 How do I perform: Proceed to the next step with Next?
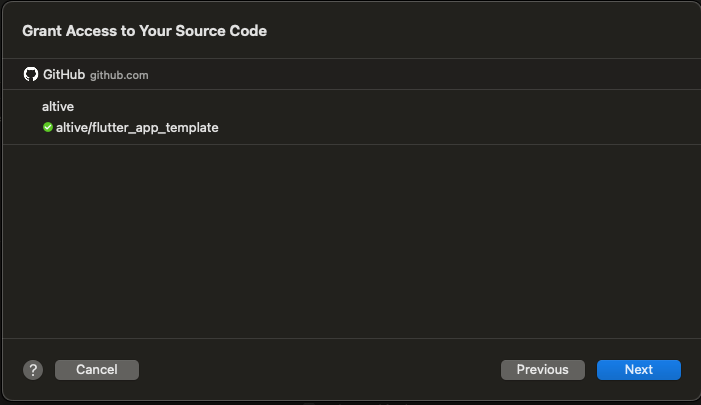638,370
